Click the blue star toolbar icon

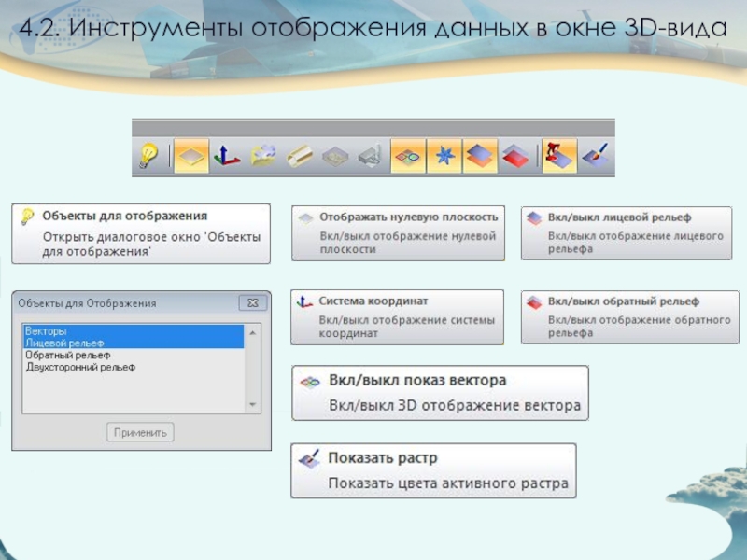click(444, 156)
